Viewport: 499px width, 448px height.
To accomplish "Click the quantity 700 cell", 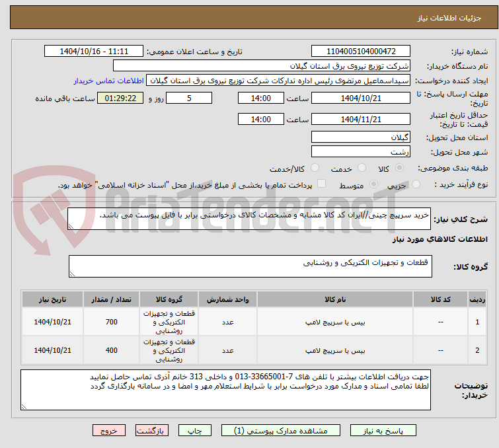I will [x=112, y=322].
